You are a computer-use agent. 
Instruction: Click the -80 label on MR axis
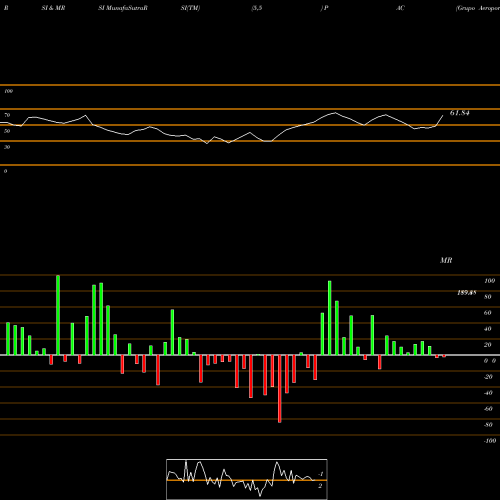[x=488, y=425]
